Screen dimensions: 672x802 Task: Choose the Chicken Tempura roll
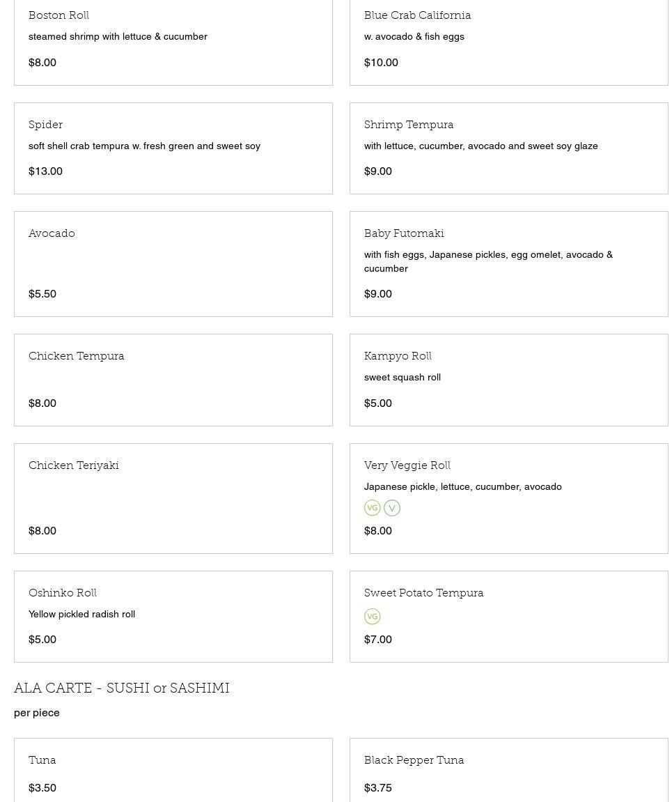click(77, 356)
